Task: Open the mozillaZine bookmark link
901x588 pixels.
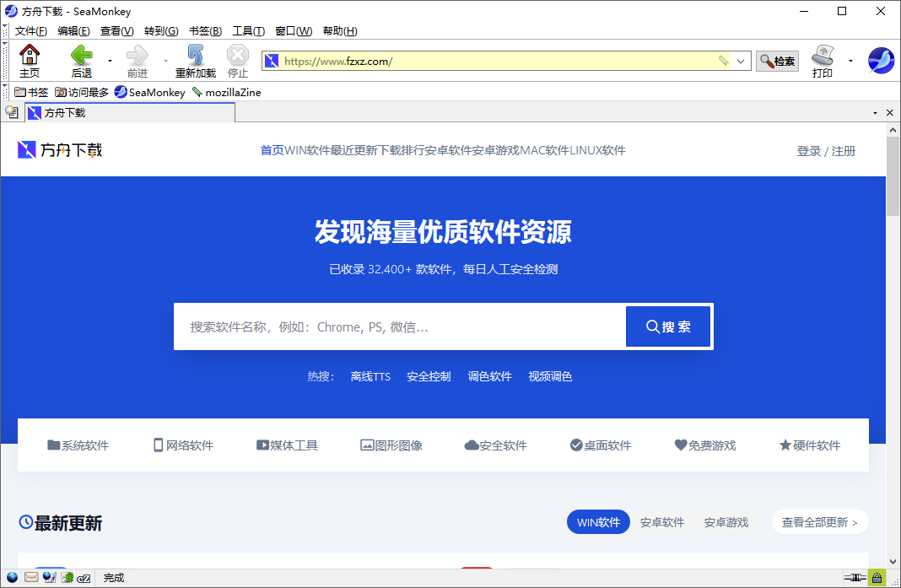Action: [226, 92]
